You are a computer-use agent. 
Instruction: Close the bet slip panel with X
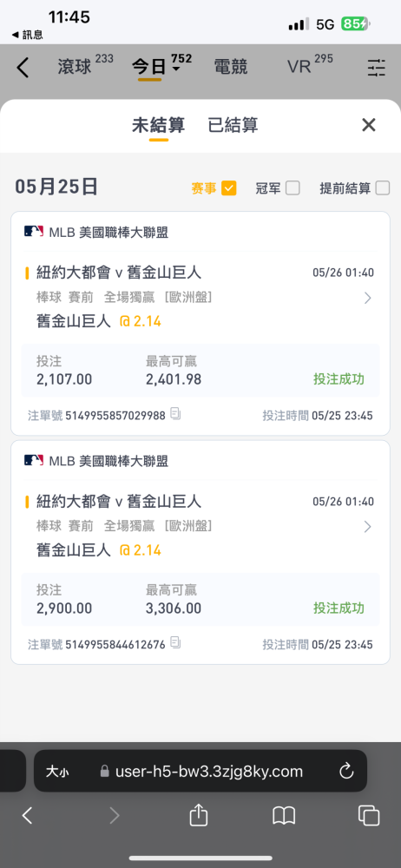369,125
